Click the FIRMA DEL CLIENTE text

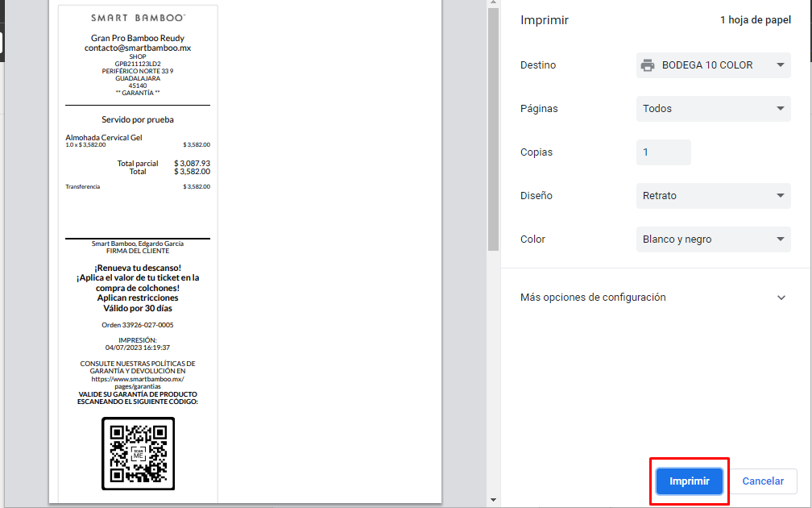click(x=138, y=251)
